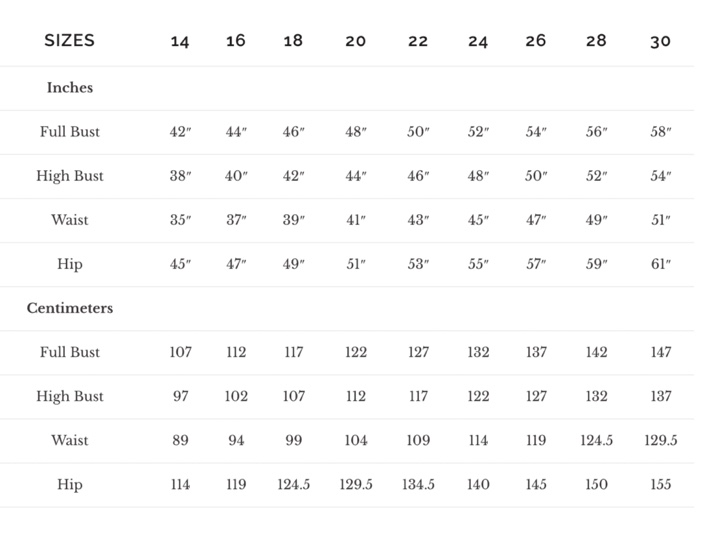Image resolution: width=722 pixels, height=539 pixels.
Task: Select the size 18 column header
Action: point(293,41)
